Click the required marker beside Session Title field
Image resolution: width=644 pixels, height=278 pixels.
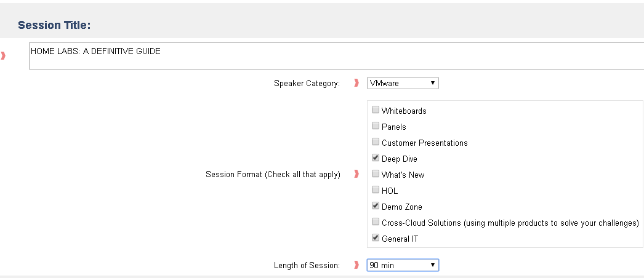click(3, 56)
